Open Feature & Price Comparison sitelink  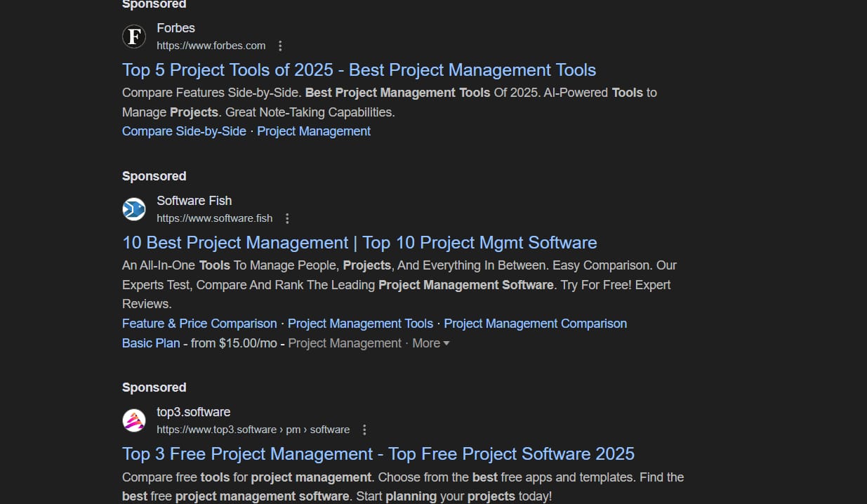pyautogui.click(x=199, y=324)
